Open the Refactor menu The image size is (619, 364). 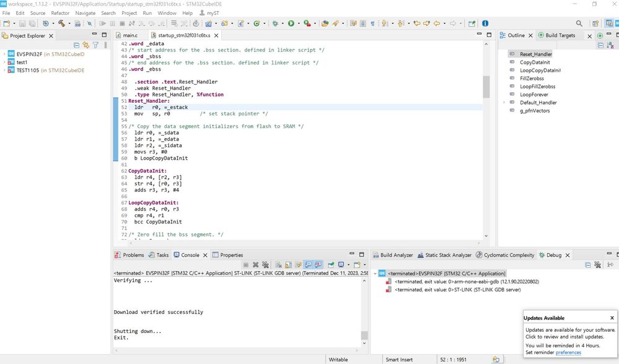[x=60, y=13]
